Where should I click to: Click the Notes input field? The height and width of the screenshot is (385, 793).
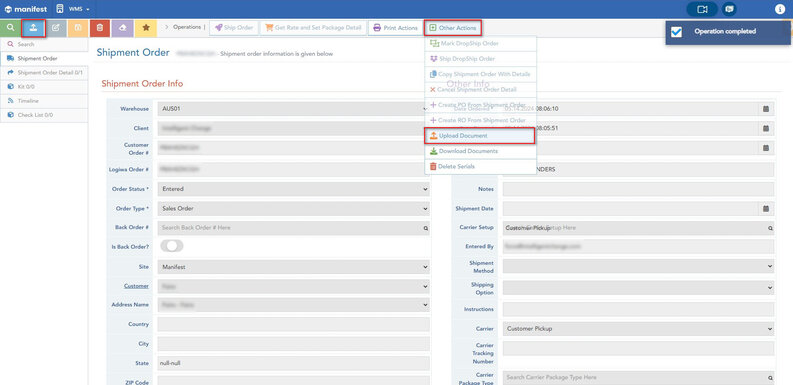point(638,189)
